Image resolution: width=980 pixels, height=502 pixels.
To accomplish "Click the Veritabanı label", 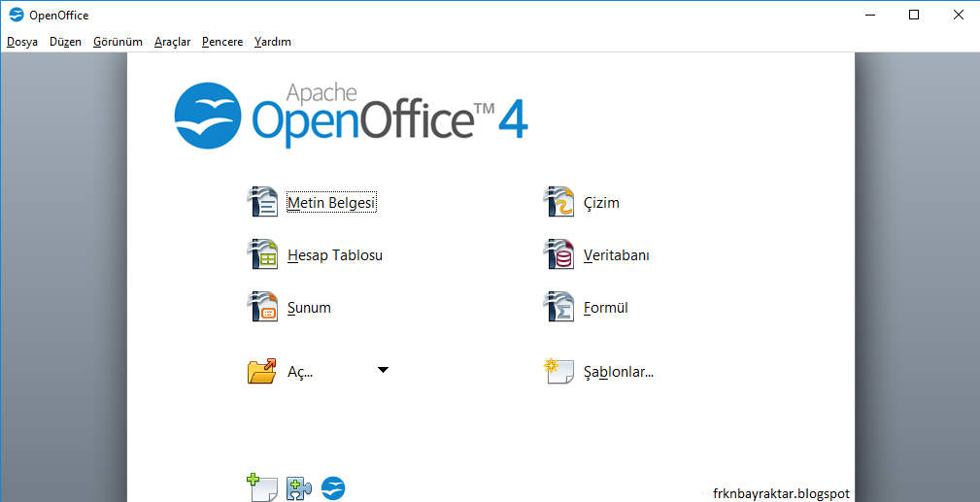I will tap(616, 255).
